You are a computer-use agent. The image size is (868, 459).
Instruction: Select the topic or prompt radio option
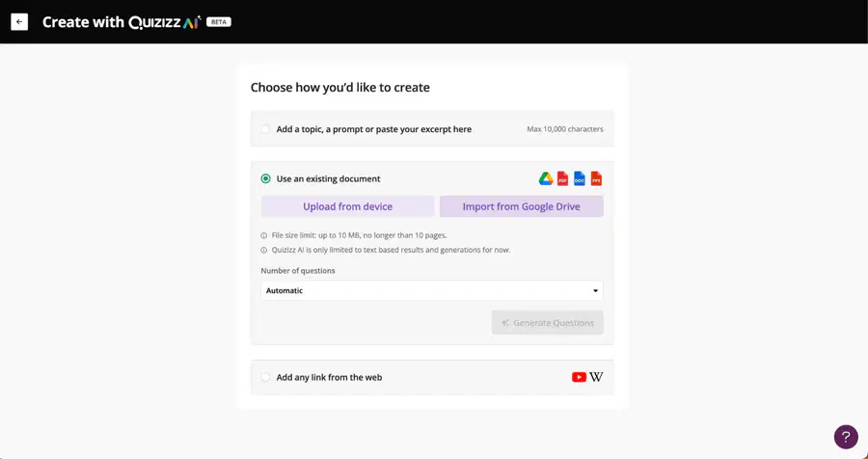pos(266,129)
